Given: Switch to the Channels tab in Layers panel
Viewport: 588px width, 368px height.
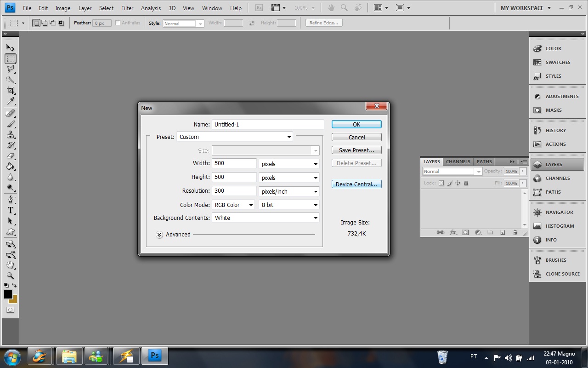Looking at the screenshot, I should (x=458, y=161).
